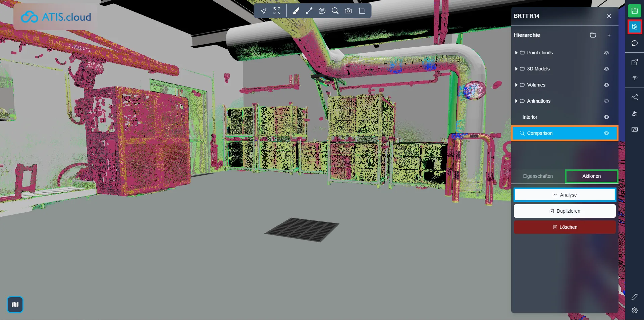The height and width of the screenshot is (320, 644).
Task: Expand the Animations folder
Action: click(x=516, y=101)
